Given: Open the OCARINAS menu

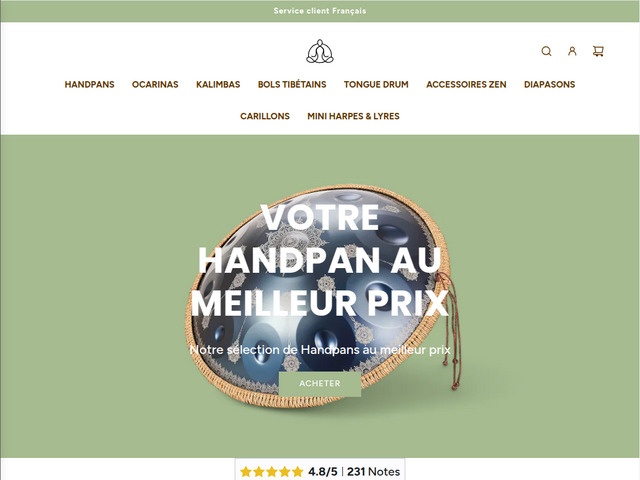Looking at the screenshot, I should [x=155, y=84].
